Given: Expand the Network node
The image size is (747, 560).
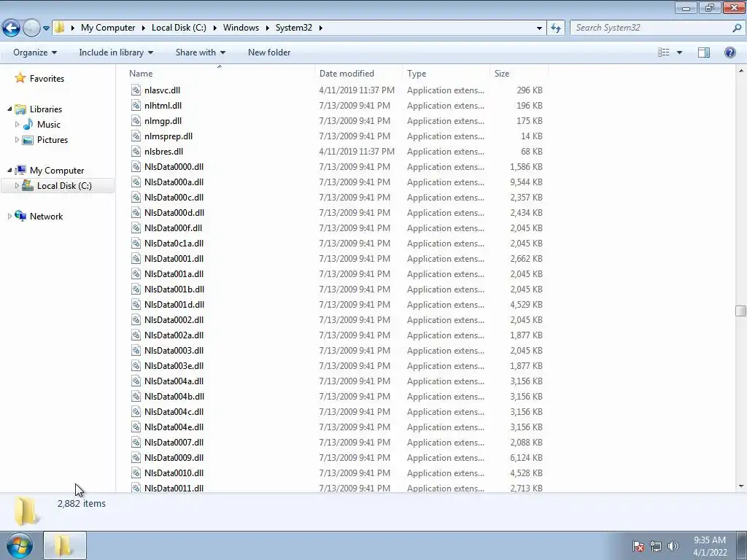Looking at the screenshot, I should tap(9, 216).
